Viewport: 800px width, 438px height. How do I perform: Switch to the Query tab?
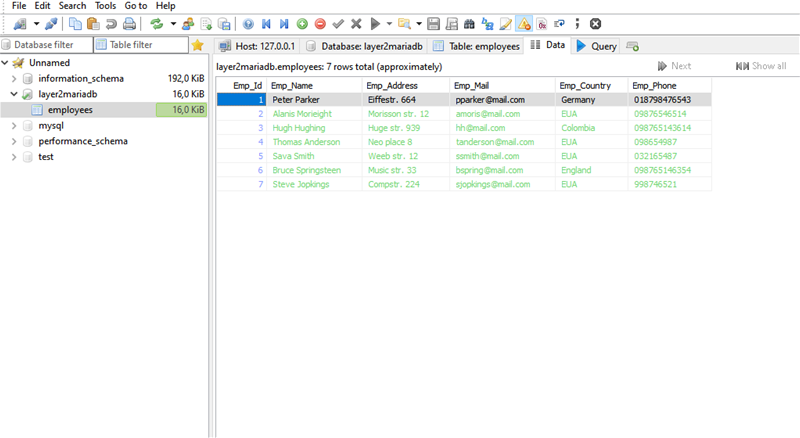596,46
